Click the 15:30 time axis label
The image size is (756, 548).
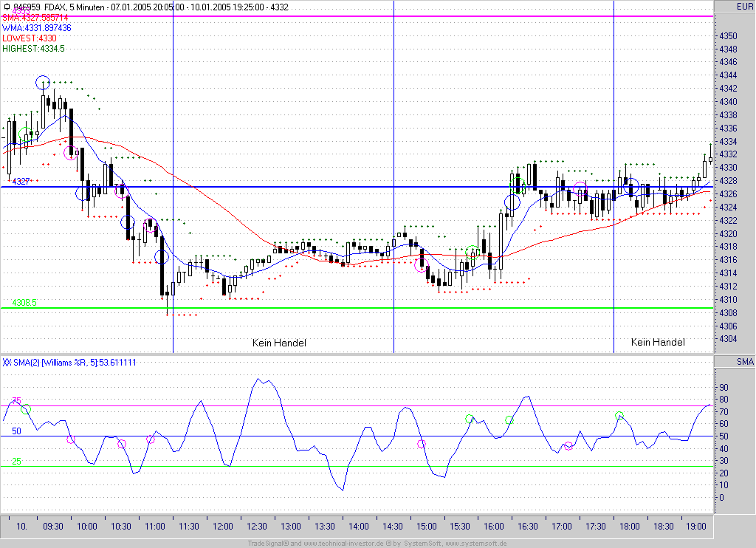459,527
